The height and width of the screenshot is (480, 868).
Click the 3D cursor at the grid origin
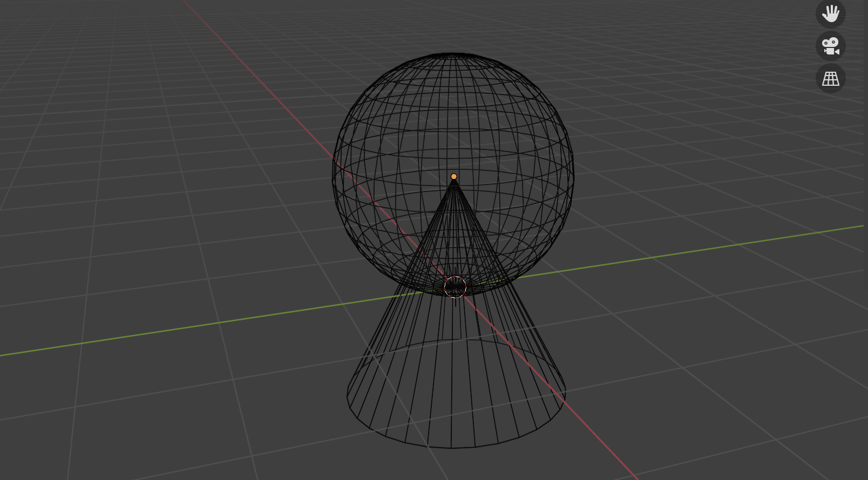pos(455,287)
